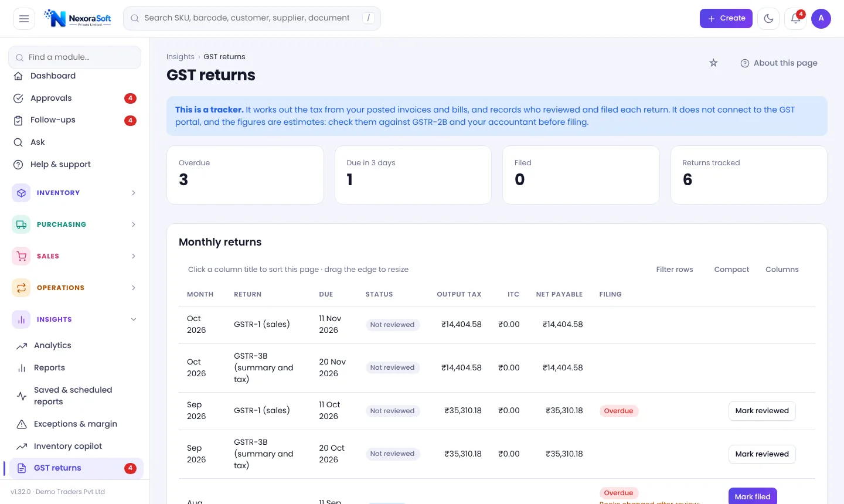Mark Sep GSTR-1 (sales) reviewed

tap(762, 411)
